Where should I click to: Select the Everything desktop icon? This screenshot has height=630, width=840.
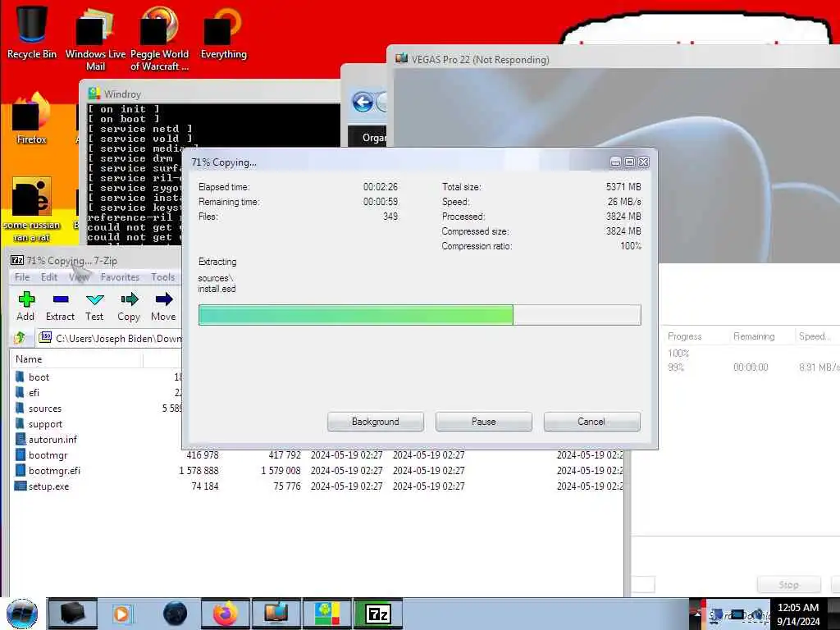click(223, 32)
